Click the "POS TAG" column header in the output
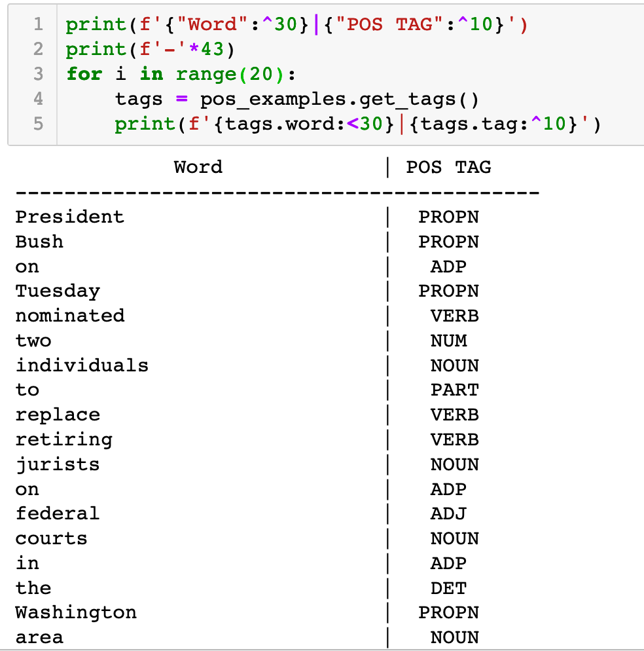Viewport: 644px width, 651px height. tap(448, 167)
